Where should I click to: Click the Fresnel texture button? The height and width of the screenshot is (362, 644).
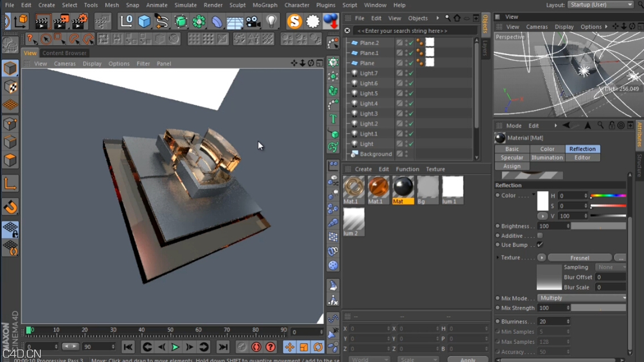(579, 258)
